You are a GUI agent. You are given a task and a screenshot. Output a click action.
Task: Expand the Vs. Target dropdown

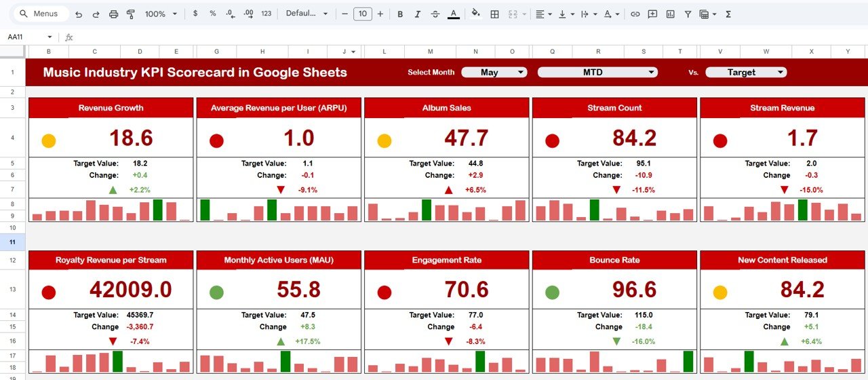click(x=746, y=73)
